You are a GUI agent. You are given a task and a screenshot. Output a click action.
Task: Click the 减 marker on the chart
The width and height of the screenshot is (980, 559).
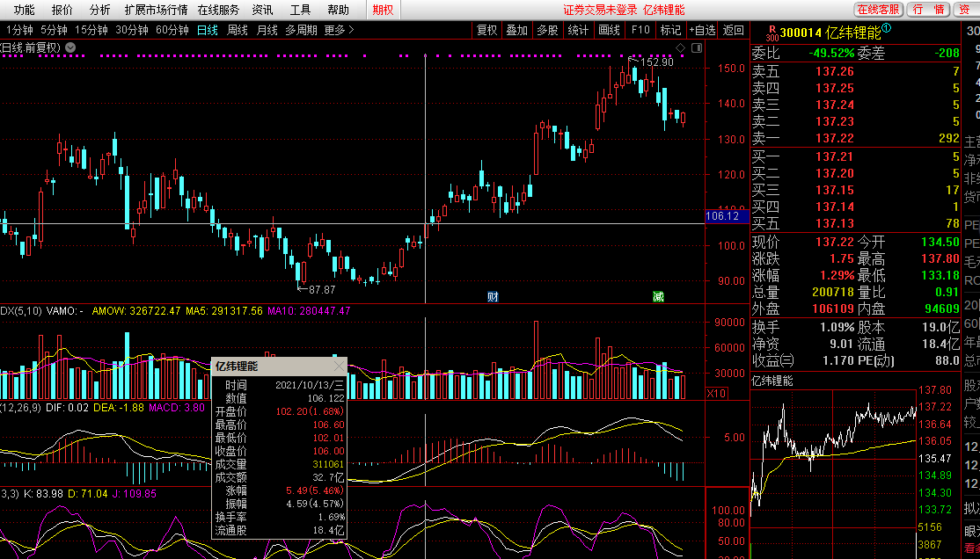click(658, 297)
